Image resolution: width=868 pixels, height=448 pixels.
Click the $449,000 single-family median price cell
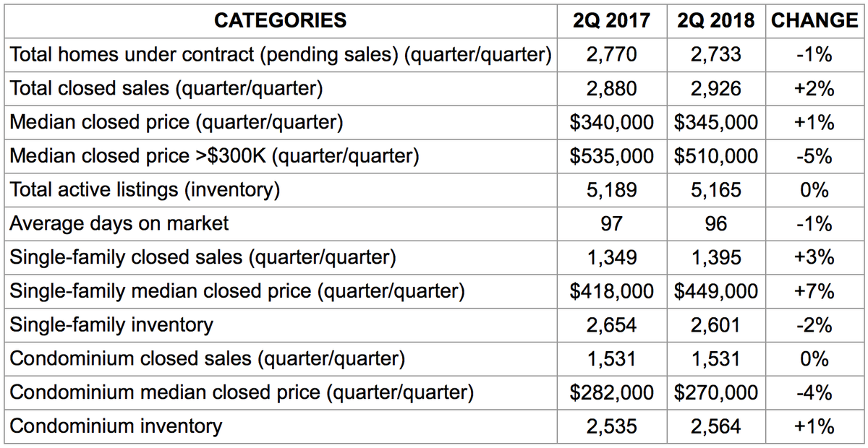click(716, 291)
